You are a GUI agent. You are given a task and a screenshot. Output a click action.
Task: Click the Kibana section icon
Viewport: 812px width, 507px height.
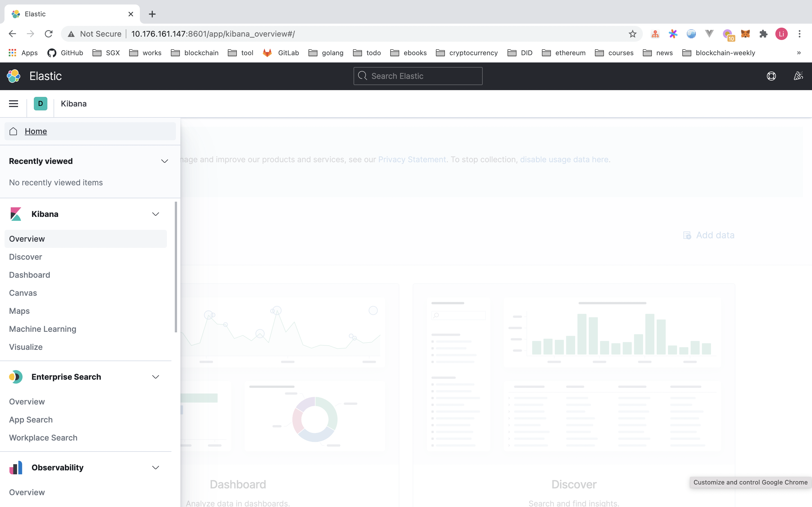(x=16, y=214)
